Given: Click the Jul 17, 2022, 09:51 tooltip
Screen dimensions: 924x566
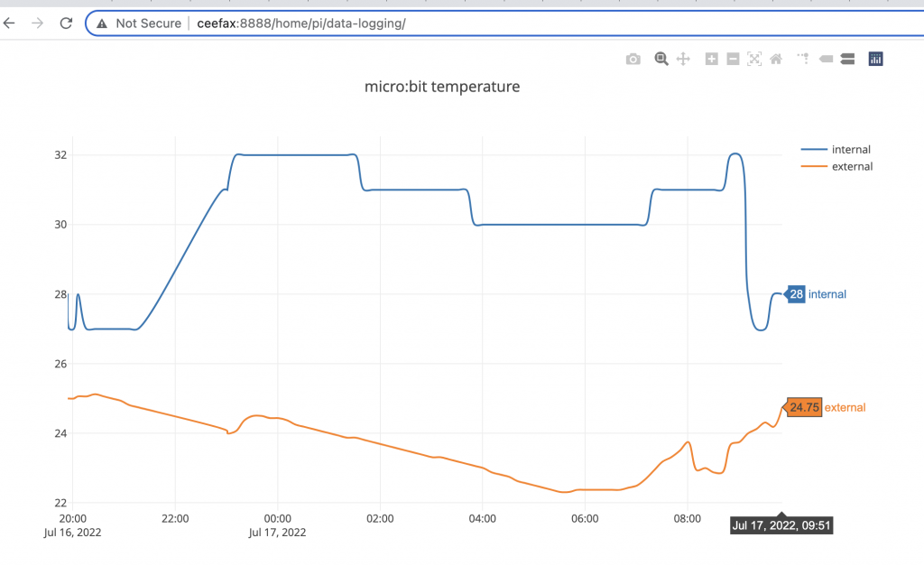Looking at the screenshot, I should click(x=781, y=524).
